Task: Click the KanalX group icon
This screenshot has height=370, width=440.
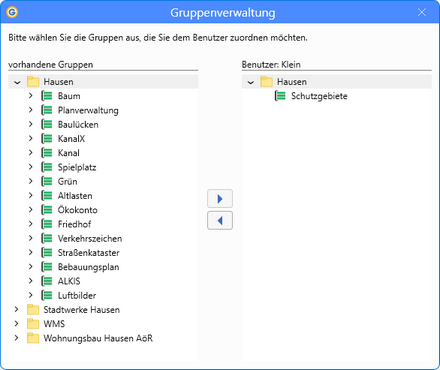Action: 47,139
